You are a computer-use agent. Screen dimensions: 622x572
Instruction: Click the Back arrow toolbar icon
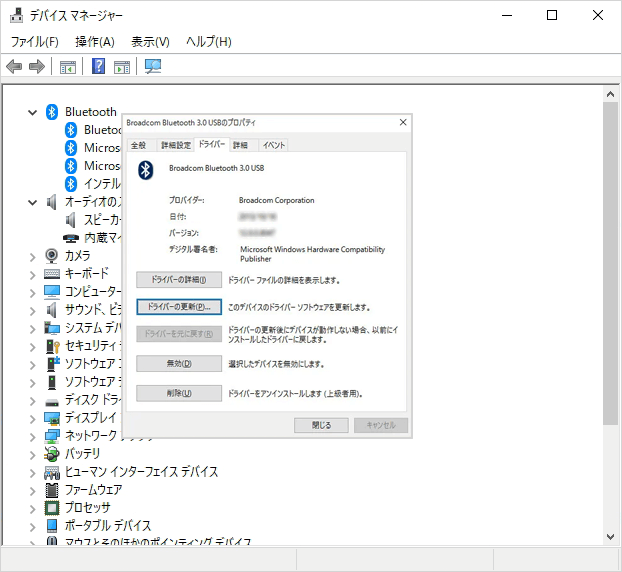click(x=14, y=66)
